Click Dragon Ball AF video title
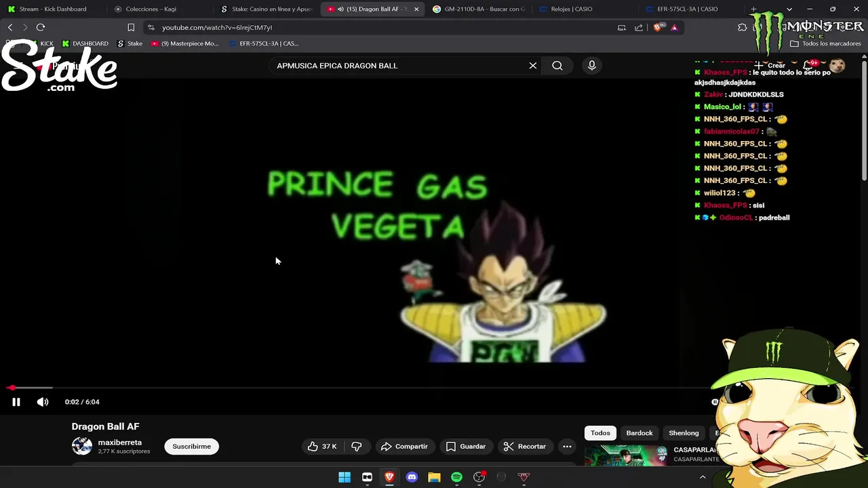Image resolution: width=868 pixels, height=488 pixels. (x=105, y=426)
